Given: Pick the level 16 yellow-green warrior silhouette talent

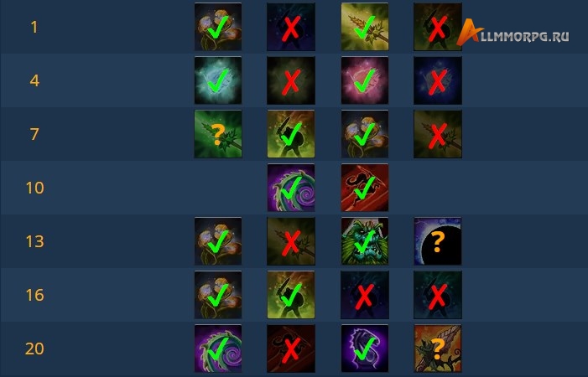Looking at the screenshot, I should pyautogui.click(x=291, y=295).
